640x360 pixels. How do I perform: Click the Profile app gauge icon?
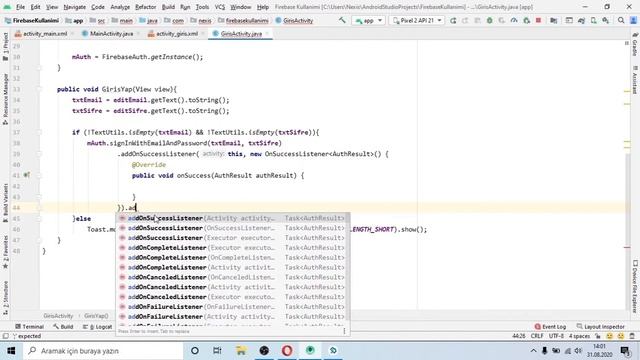click(514, 20)
